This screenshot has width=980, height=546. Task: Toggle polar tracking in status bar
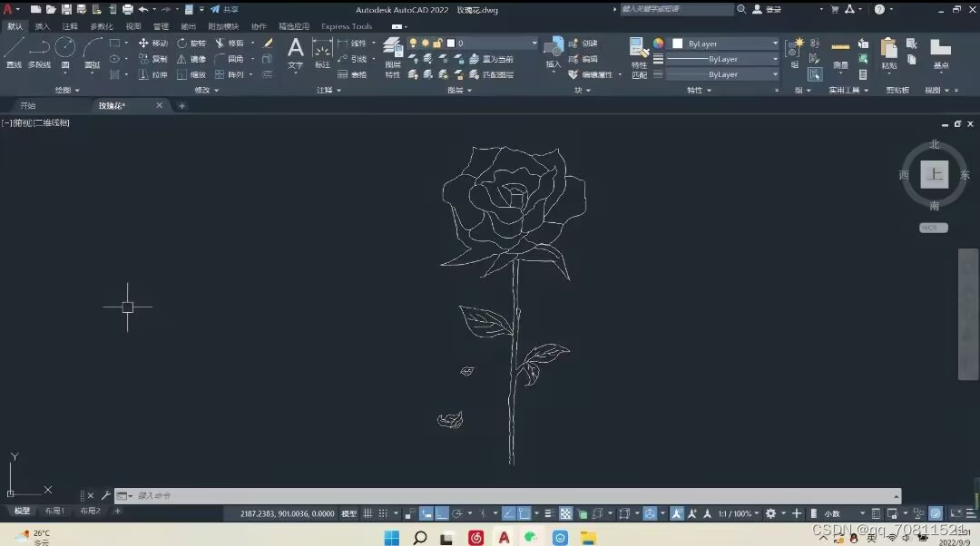(456, 513)
